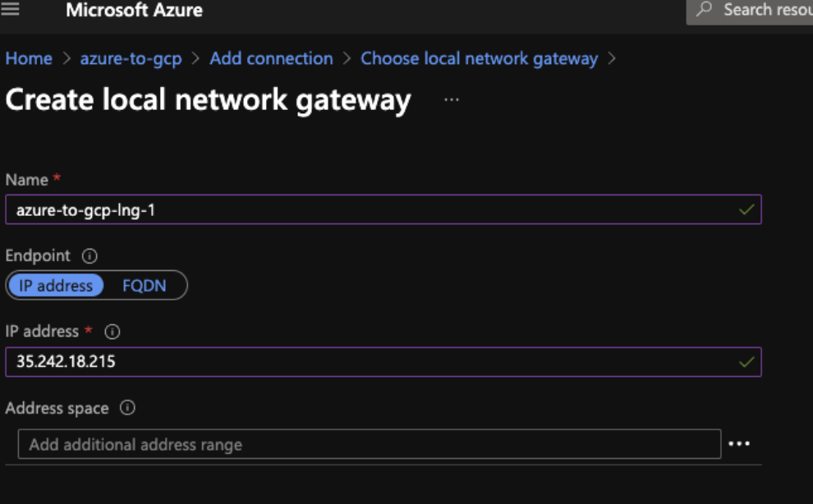Open Choose local network gateway breadcrumb
The height and width of the screenshot is (504, 813).
[x=479, y=59]
